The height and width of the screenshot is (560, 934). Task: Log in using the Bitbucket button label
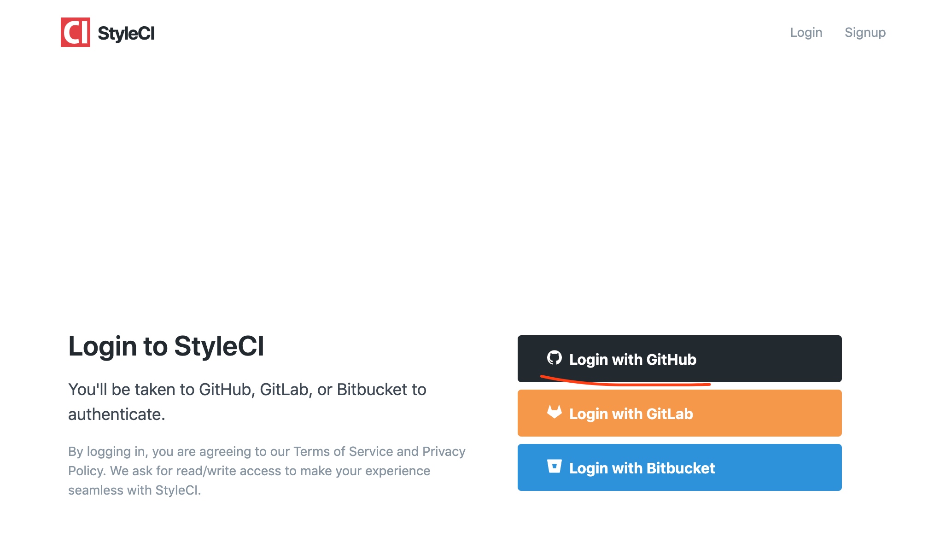(642, 468)
